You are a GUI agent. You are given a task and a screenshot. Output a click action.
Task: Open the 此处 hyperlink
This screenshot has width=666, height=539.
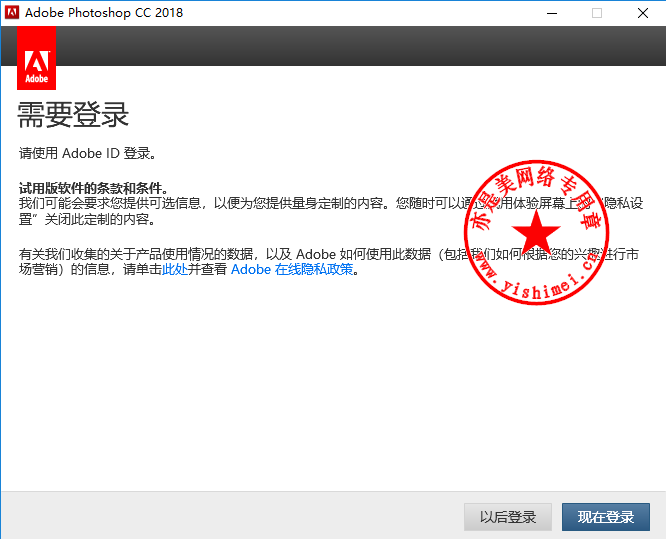tap(175, 269)
